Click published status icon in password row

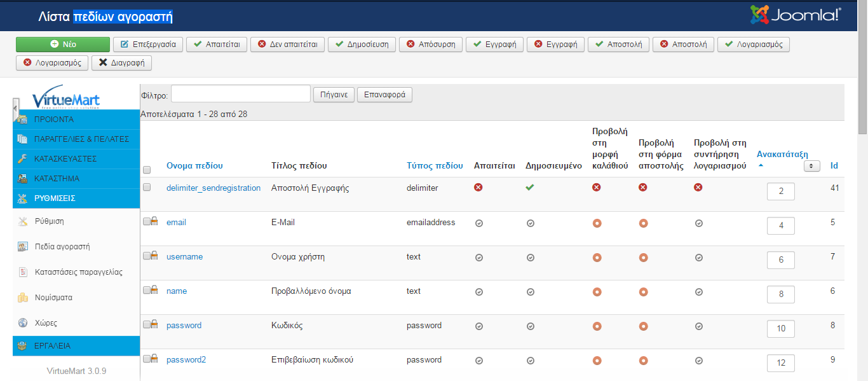[531, 326]
